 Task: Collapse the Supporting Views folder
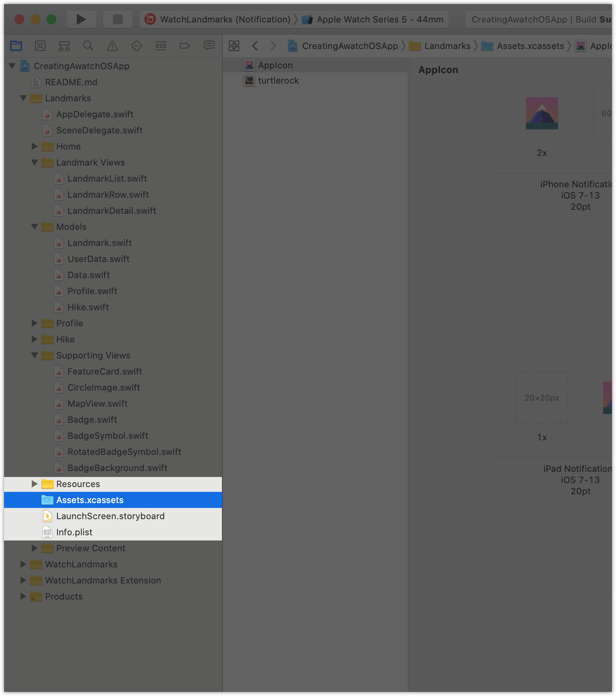(35, 355)
